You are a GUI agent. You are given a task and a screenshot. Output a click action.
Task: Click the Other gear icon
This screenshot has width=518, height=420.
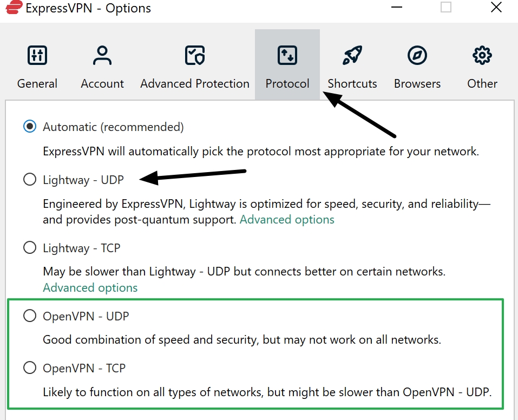481,55
